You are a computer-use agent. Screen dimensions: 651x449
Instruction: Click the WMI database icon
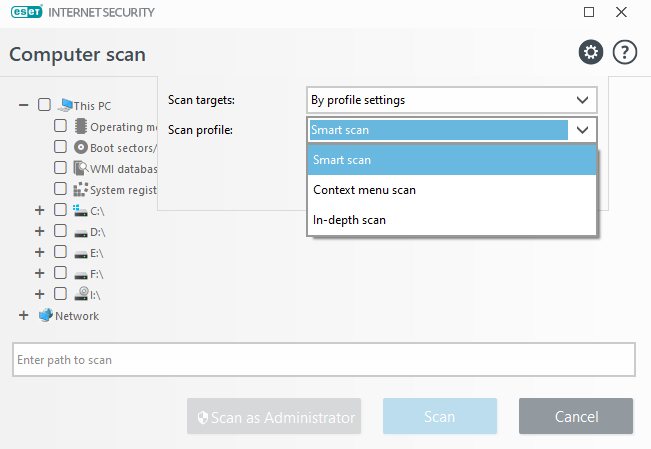tap(81, 168)
